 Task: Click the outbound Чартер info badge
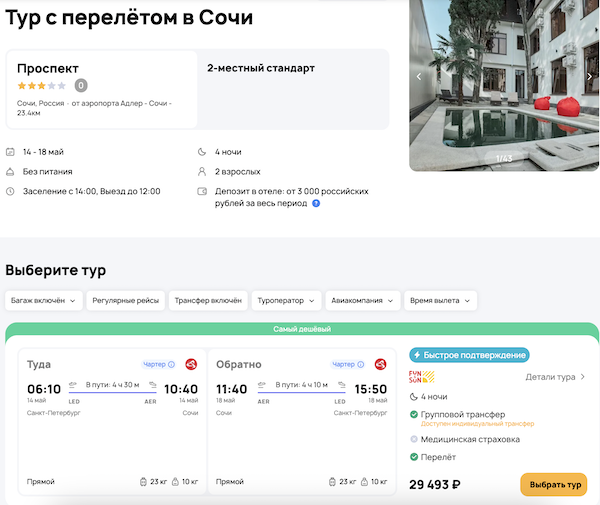click(x=158, y=364)
